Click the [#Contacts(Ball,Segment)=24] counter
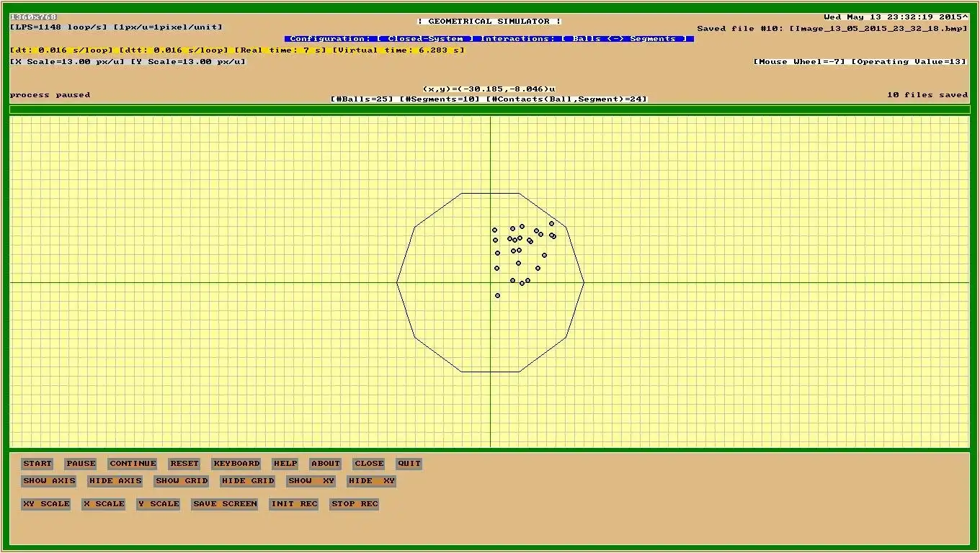Viewport: 980px width, 553px height. point(567,99)
